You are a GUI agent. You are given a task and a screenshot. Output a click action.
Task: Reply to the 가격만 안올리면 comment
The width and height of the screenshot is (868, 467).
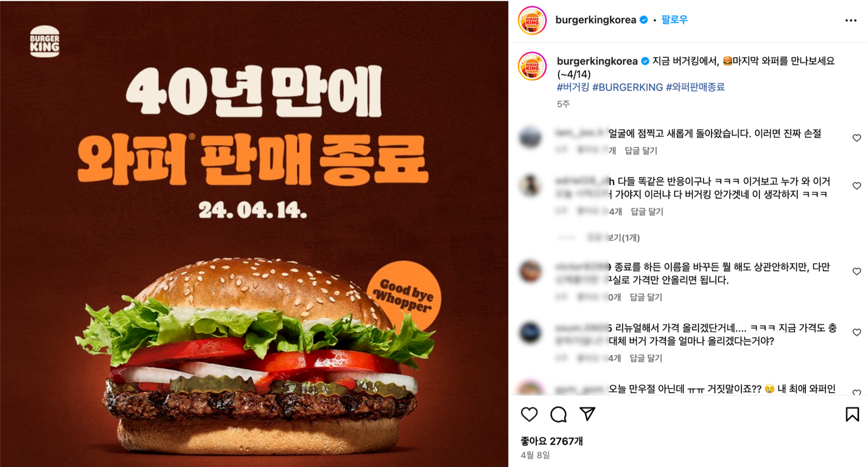(646, 297)
